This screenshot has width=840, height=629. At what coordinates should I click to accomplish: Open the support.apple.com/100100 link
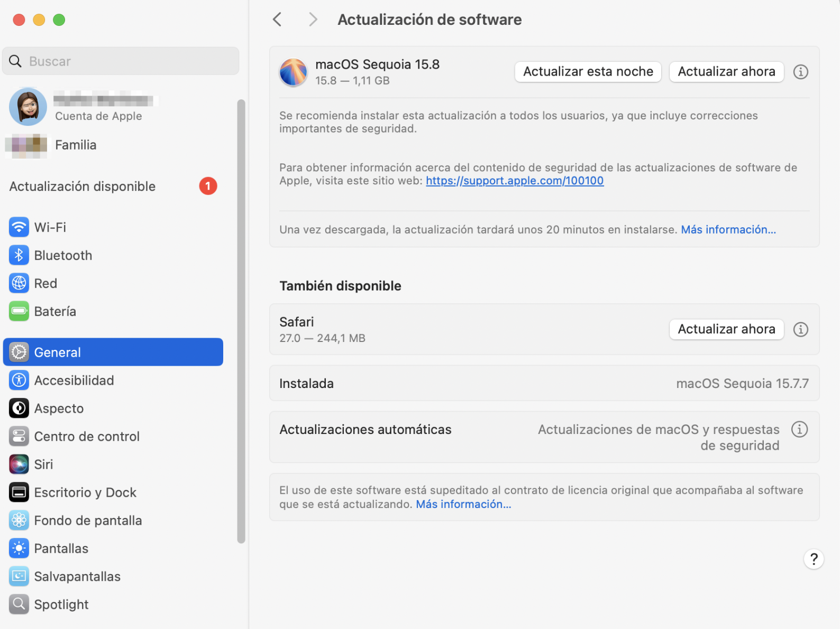tap(515, 181)
